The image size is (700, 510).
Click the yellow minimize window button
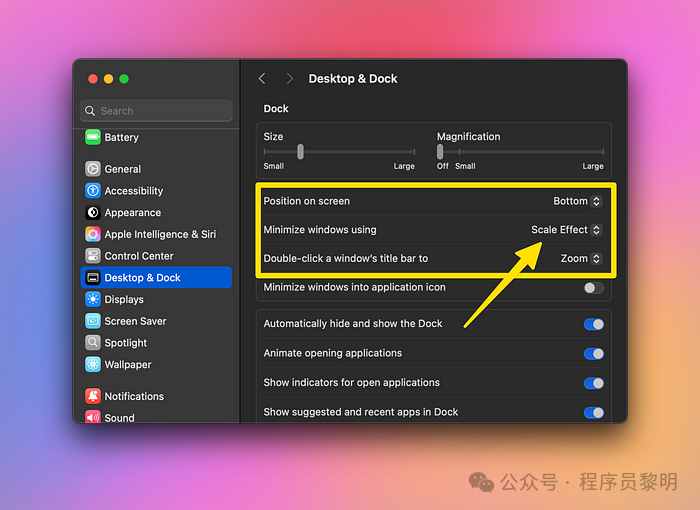108,79
